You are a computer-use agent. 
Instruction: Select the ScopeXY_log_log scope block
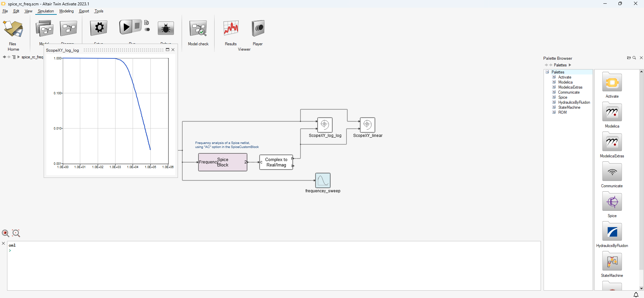pos(325,125)
